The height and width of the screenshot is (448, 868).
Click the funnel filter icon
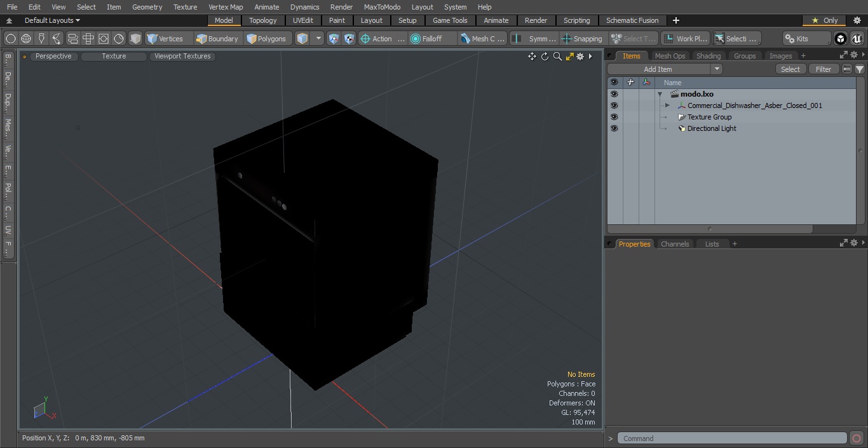tap(859, 69)
